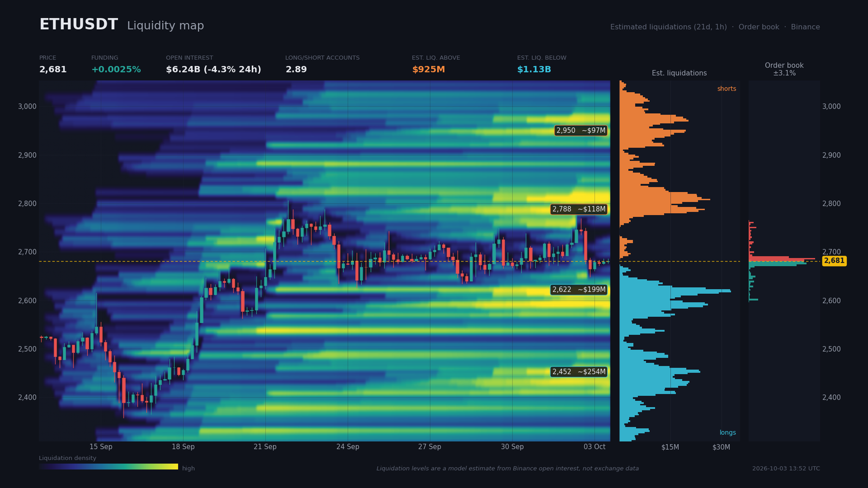868x488 pixels.
Task: Click the $15M axis label under liquidations
Action: [x=670, y=447]
